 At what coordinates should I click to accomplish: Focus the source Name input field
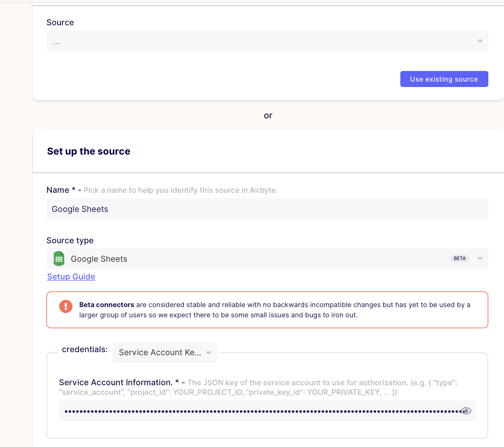click(267, 209)
